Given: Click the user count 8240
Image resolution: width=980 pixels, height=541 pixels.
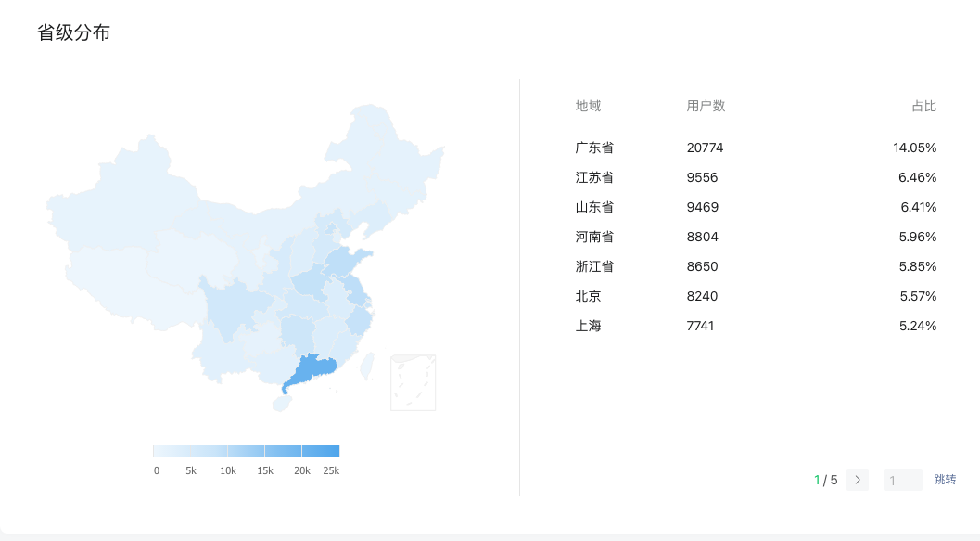Looking at the screenshot, I should tap(702, 296).
